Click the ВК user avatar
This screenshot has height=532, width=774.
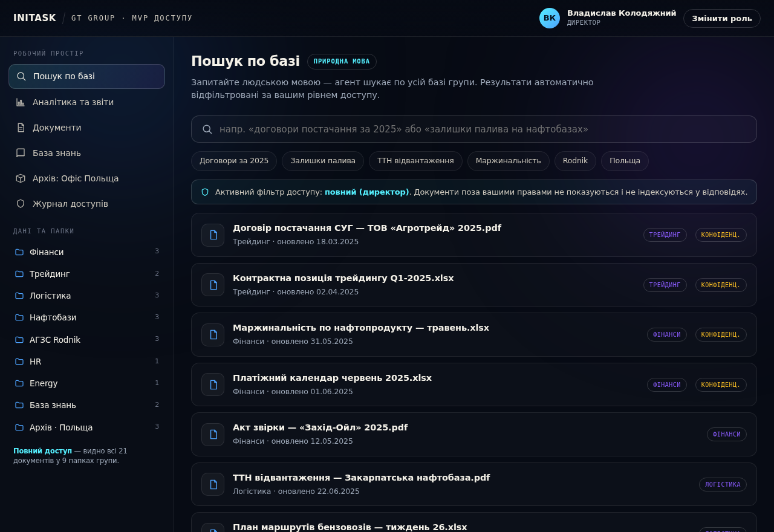click(550, 18)
